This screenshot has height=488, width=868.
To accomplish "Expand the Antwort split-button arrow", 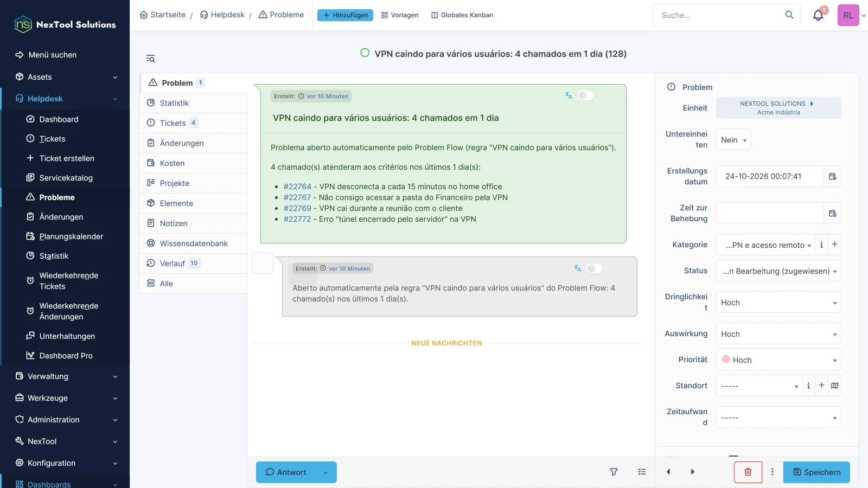I will 325,472.
